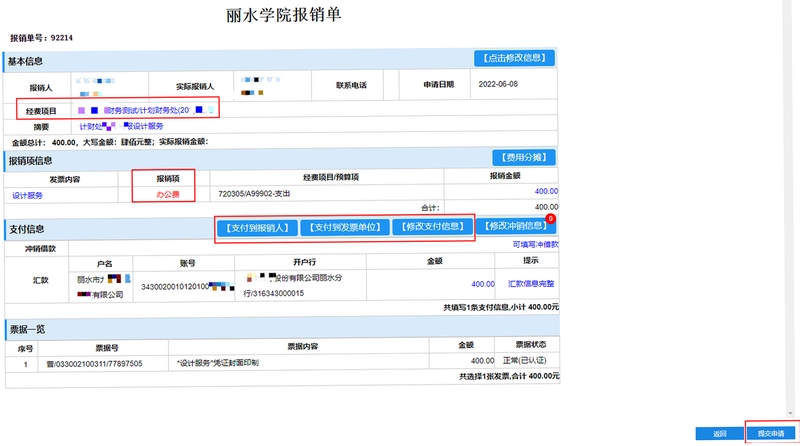
Task: Click the application date 2022-06-08
Action: (x=498, y=84)
